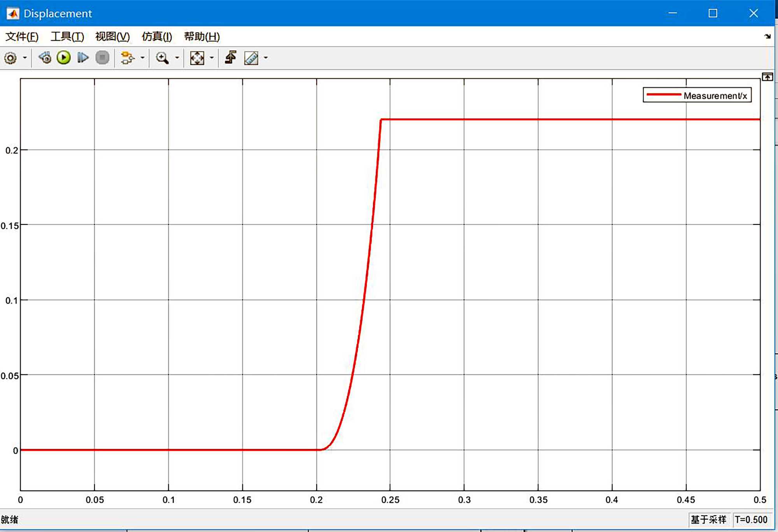778x532 pixels.
Task: Click the step back button
Action: coord(45,58)
